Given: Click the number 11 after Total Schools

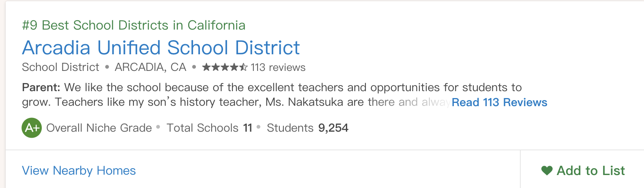Looking at the screenshot, I should pos(247,128).
